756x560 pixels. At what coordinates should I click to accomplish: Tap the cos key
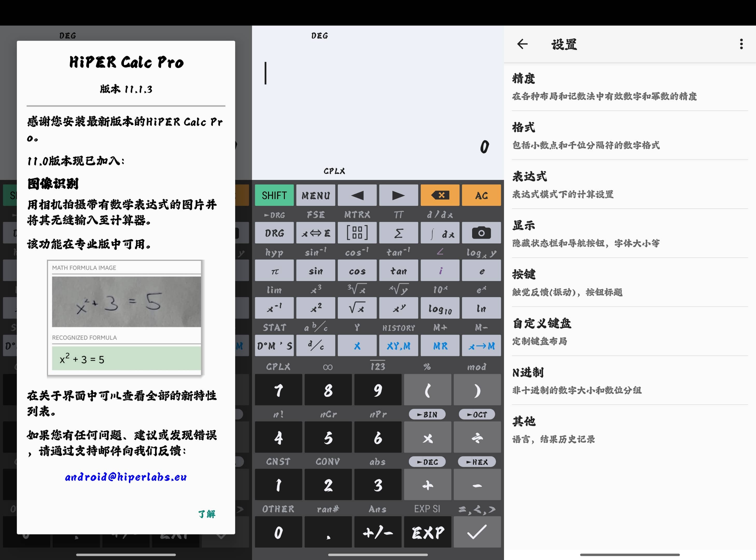point(357,270)
